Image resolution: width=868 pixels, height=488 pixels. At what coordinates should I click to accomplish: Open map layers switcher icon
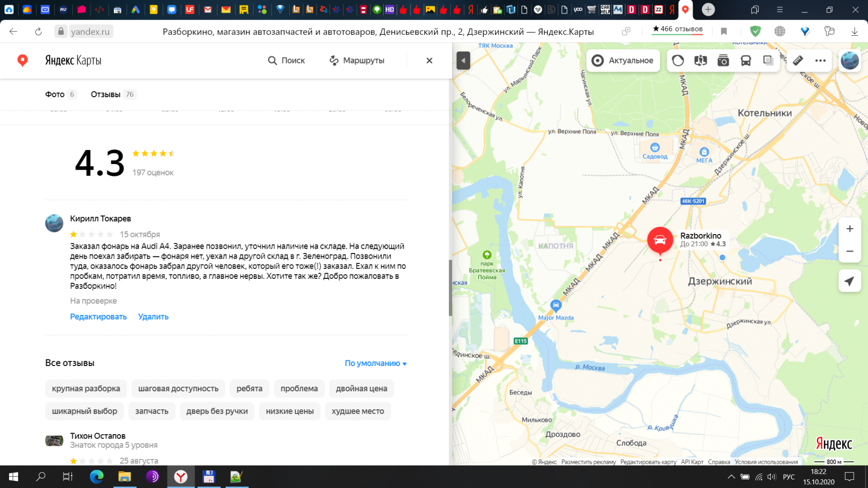[768, 61]
